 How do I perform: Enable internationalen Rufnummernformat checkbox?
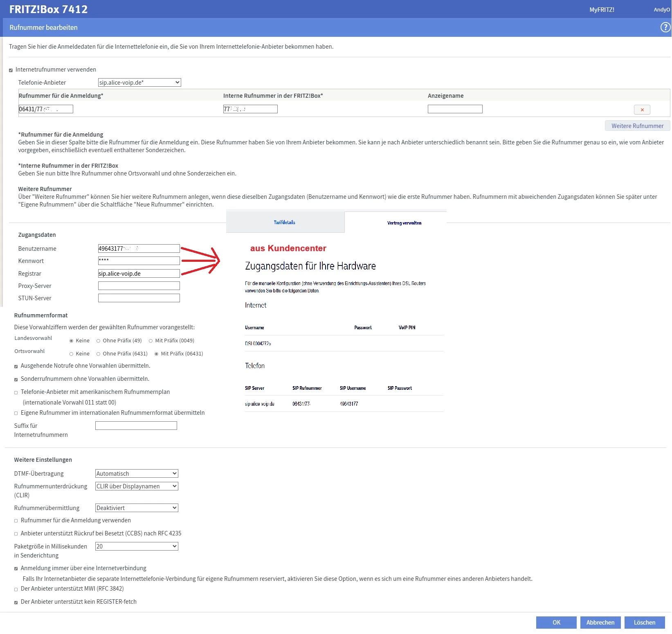point(16,413)
